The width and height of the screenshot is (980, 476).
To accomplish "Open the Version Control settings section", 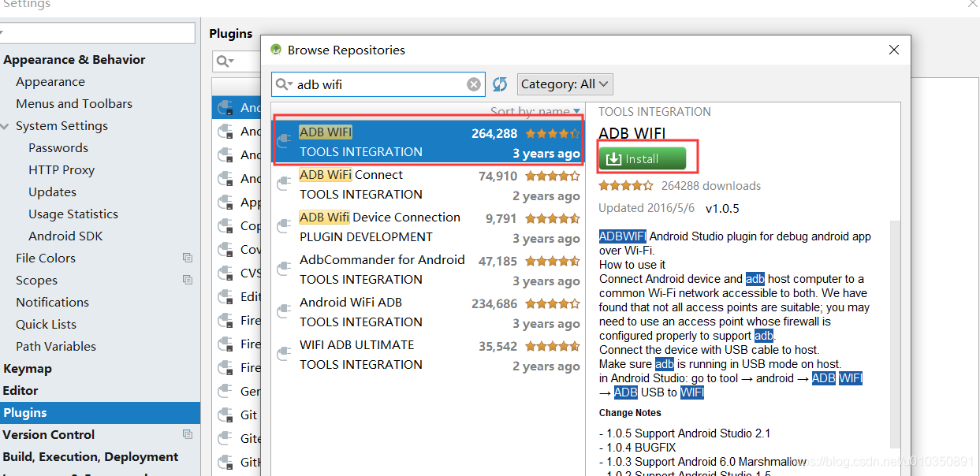I will coord(49,434).
